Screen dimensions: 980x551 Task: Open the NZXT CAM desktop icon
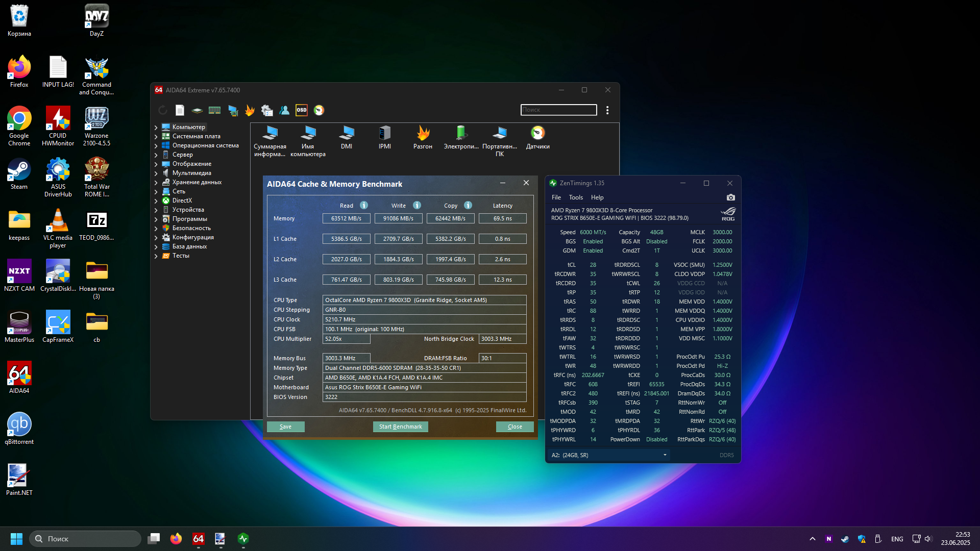19,275
